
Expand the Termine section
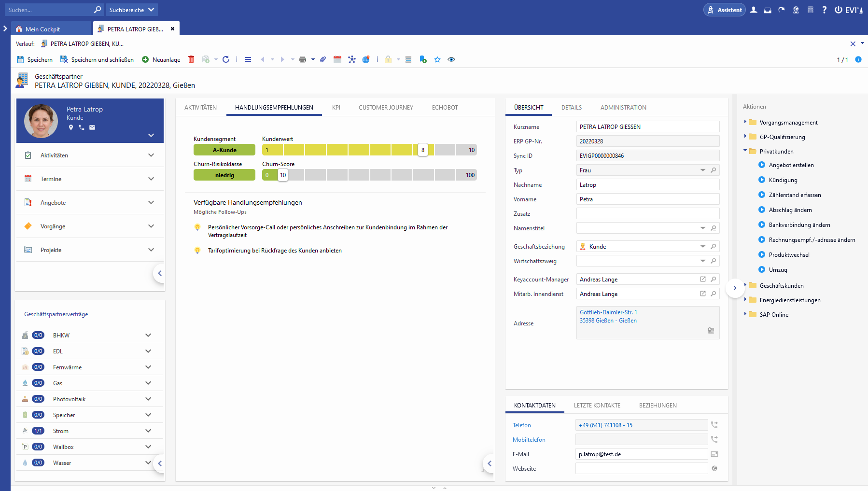click(x=151, y=179)
